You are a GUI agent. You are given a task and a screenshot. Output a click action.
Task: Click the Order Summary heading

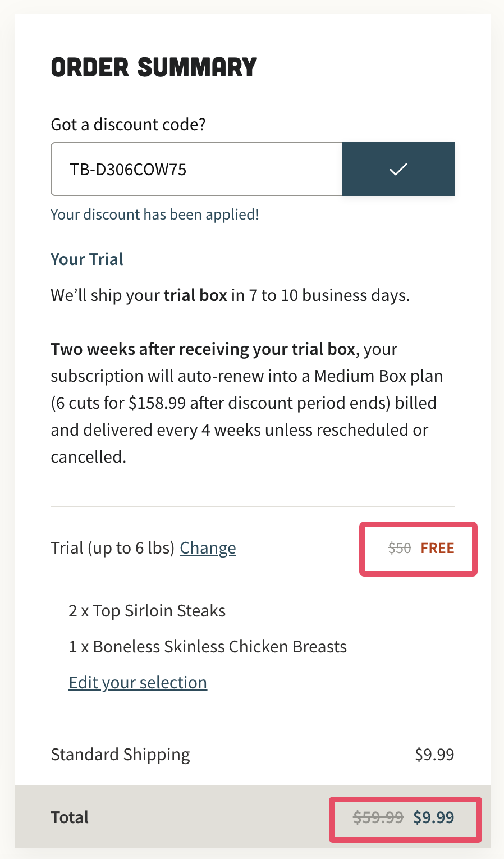(154, 67)
